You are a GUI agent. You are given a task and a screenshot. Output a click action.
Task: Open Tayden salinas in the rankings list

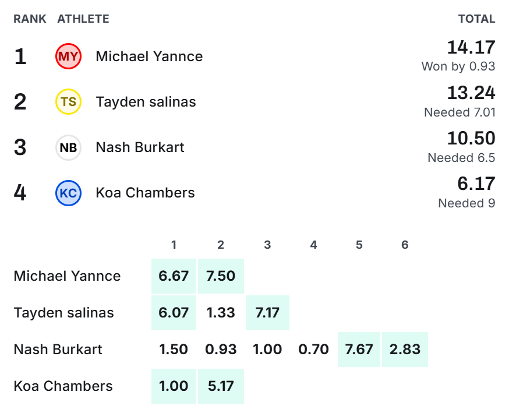146,102
